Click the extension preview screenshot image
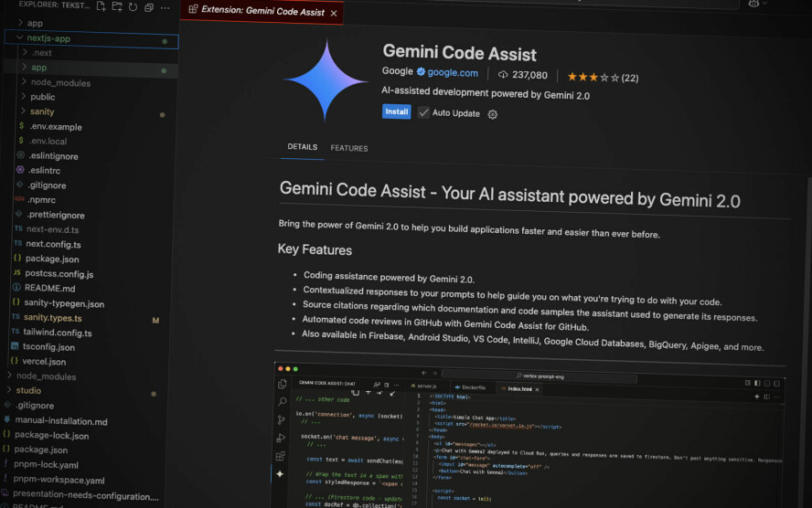Screen dimensions: 812x508 (x=529, y=435)
